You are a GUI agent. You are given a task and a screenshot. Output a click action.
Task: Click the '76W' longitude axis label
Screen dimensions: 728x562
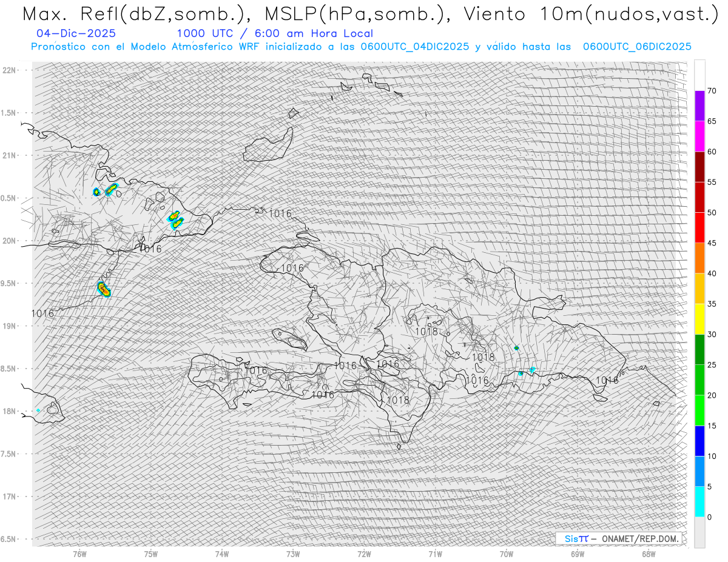[79, 554]
